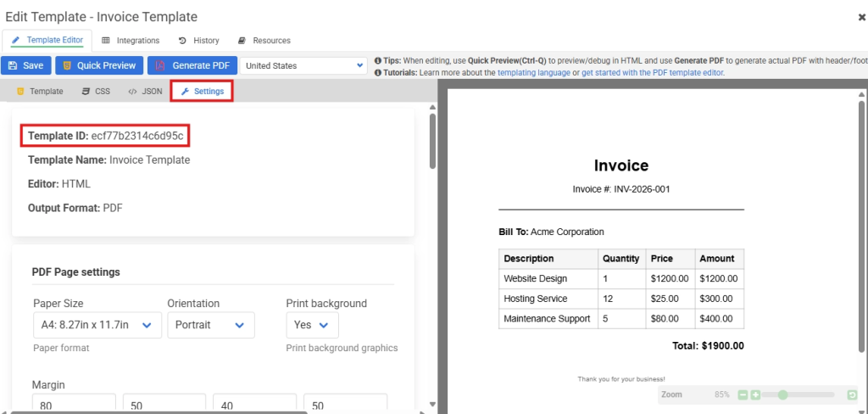Screen dimensions: 868x414
Task: Click Generate PDF button
Action: coord(192,65)
